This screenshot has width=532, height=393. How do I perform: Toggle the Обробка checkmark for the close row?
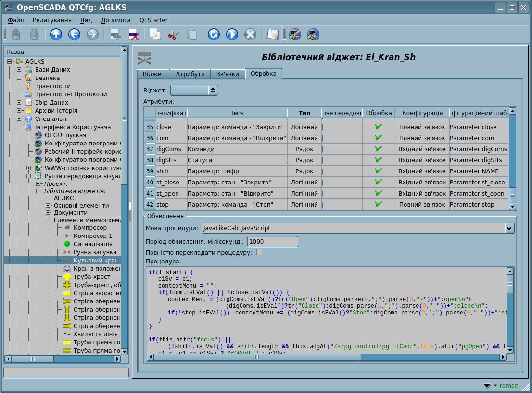coord(379,127)
